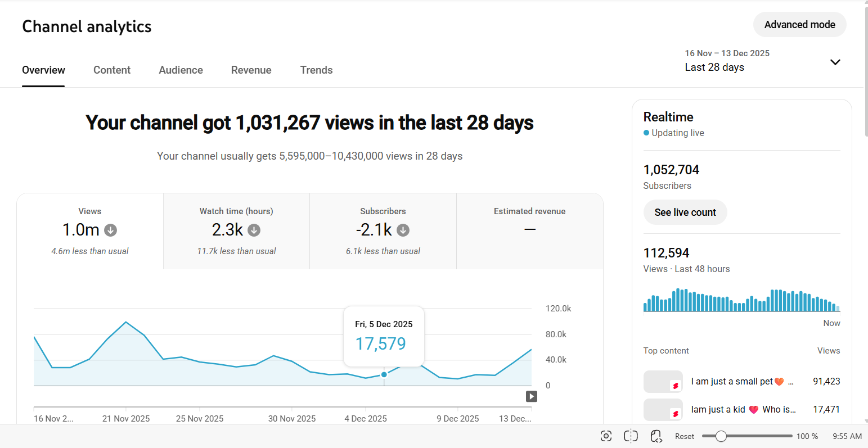The height and width of the screenshot is (448, 868).
Task: Click the video marker icon below the chart
Action: point(531,396)
